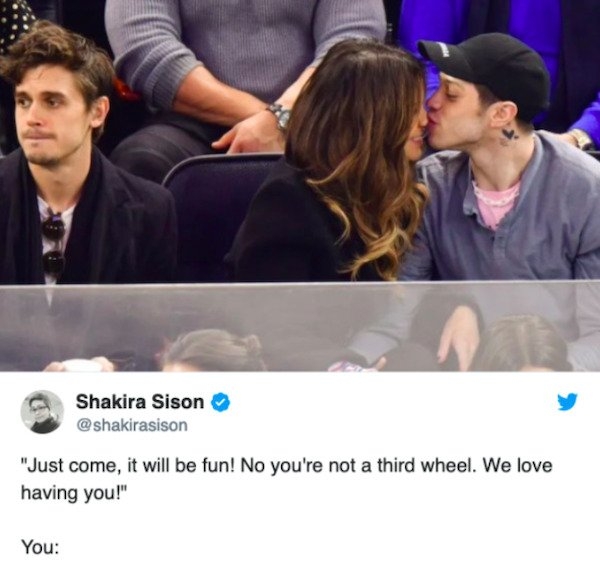
Task: Click the man's black baseball cap
Action: click(490, 73)
